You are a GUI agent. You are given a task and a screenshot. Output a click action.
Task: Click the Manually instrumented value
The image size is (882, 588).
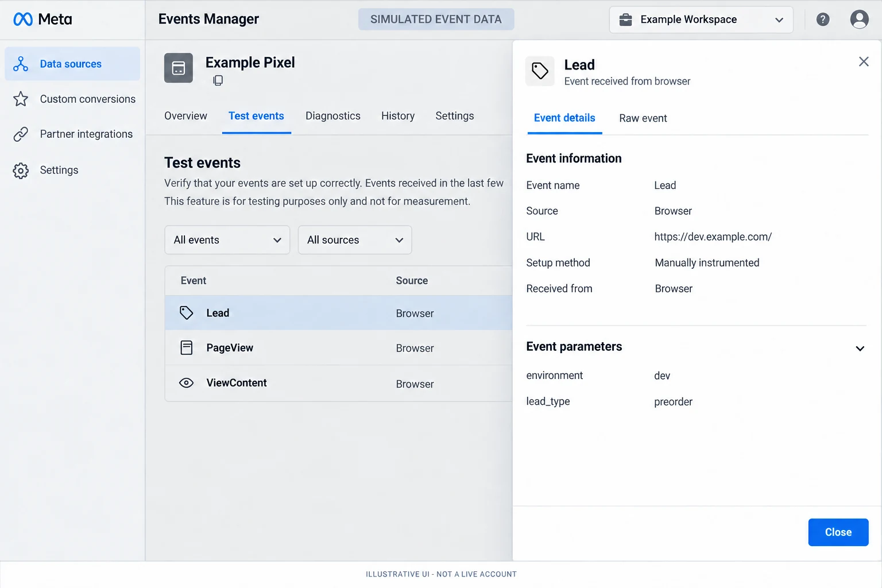coord(707,263)
